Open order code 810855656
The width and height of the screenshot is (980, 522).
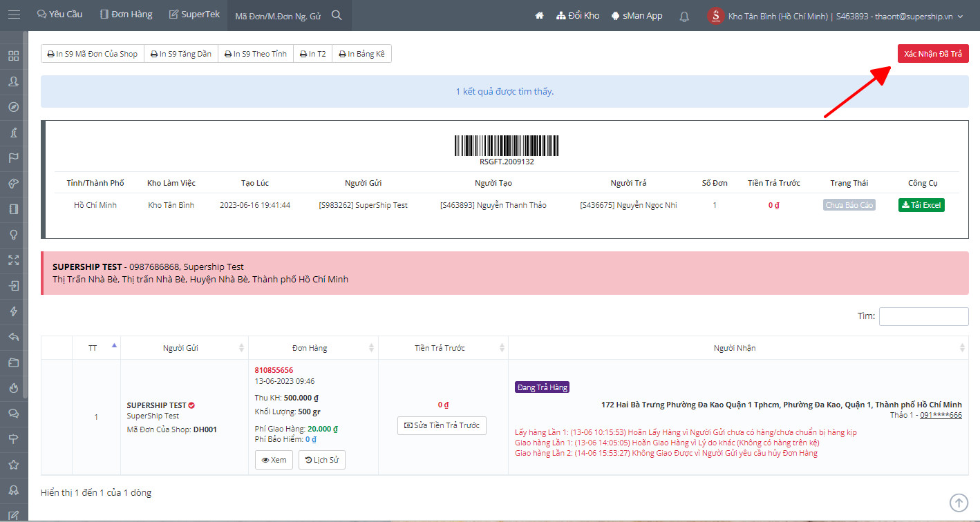[x=274, y=370]
